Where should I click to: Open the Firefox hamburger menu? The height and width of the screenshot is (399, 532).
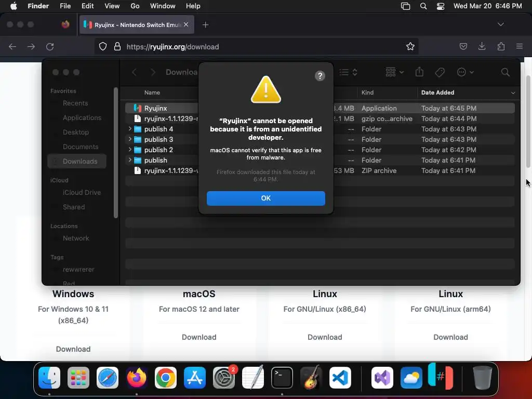[x=520, y=46]
